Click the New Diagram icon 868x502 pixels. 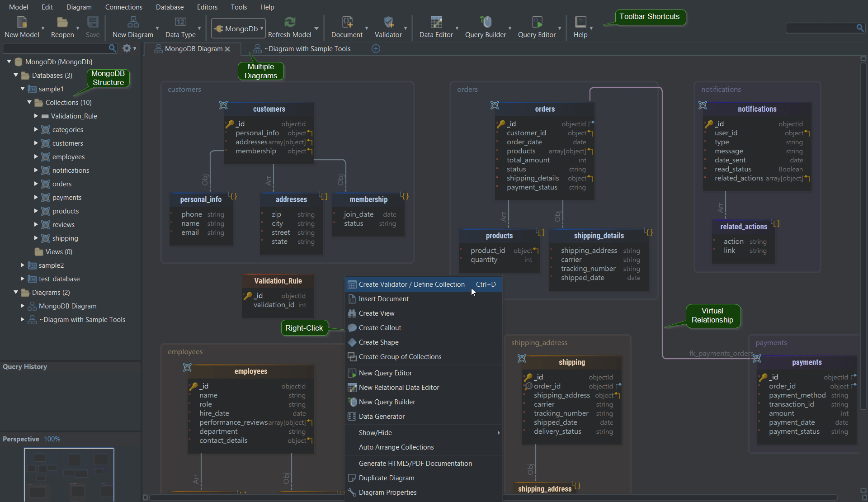pyautogui.click(x=132, y=23)
